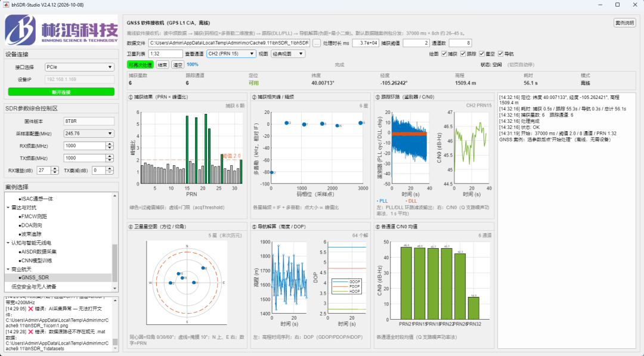Collapse the 认知与智能无线电 tree group
Image resolution: width=644 pixels, height=356 pixels.
[8, 243]
